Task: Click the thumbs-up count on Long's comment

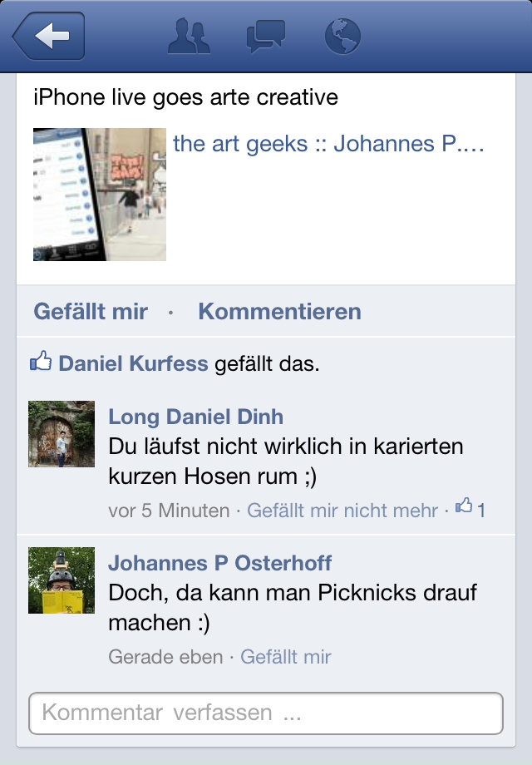Action: click(x=470, y=508)
